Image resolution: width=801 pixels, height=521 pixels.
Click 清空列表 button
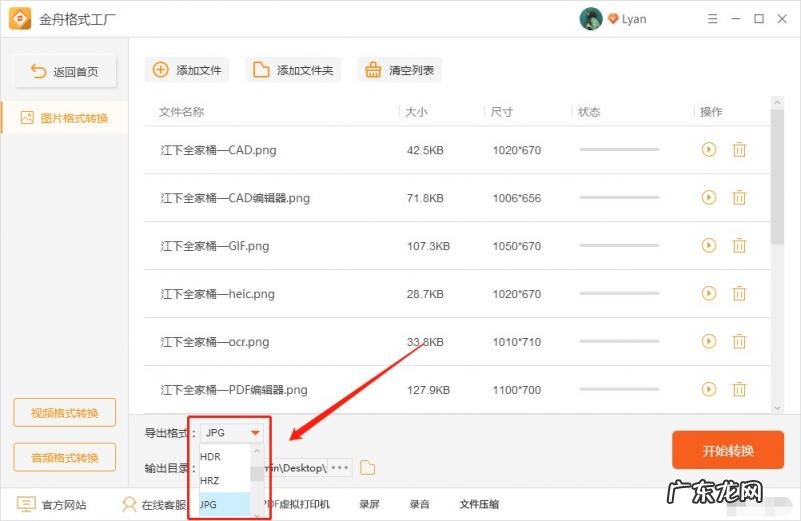399,70
